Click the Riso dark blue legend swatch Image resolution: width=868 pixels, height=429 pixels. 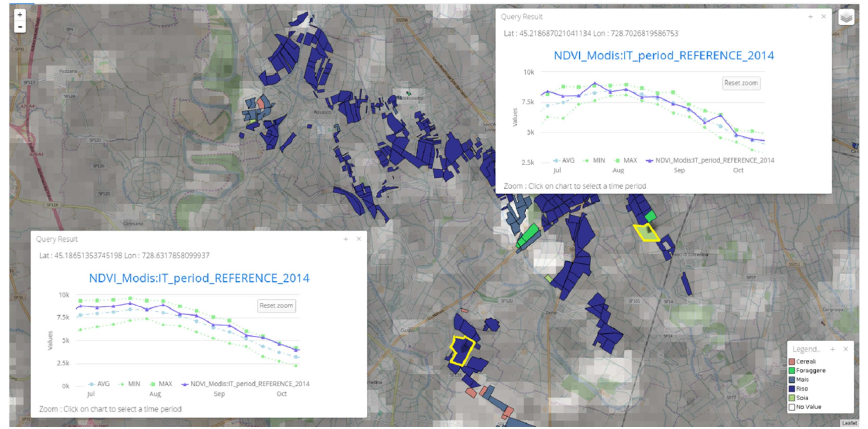coord(792,389)
